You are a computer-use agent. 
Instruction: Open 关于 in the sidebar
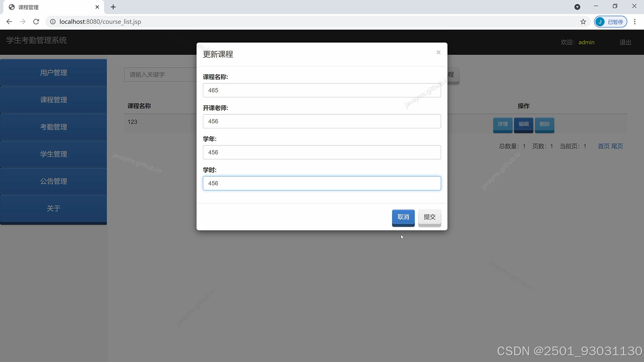53,208
